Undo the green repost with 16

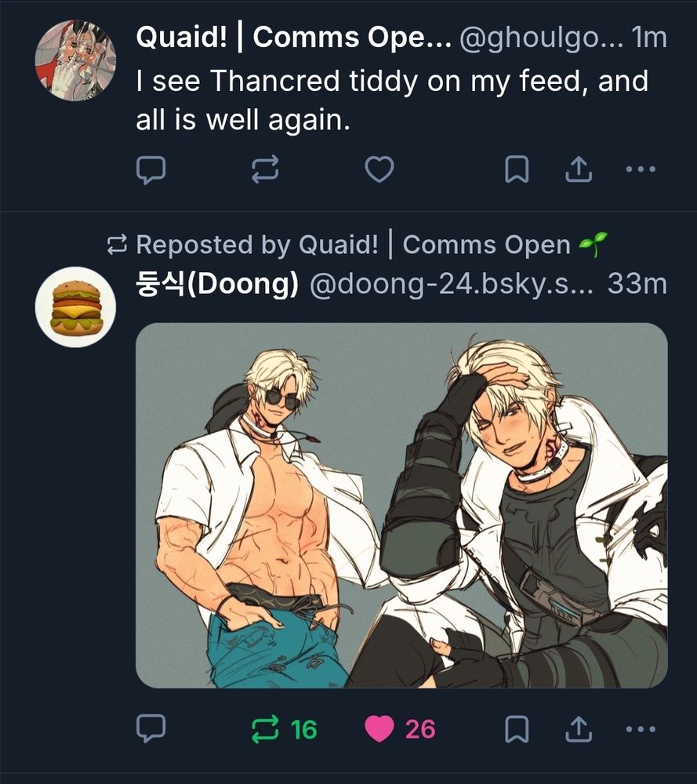pos(284,729)
